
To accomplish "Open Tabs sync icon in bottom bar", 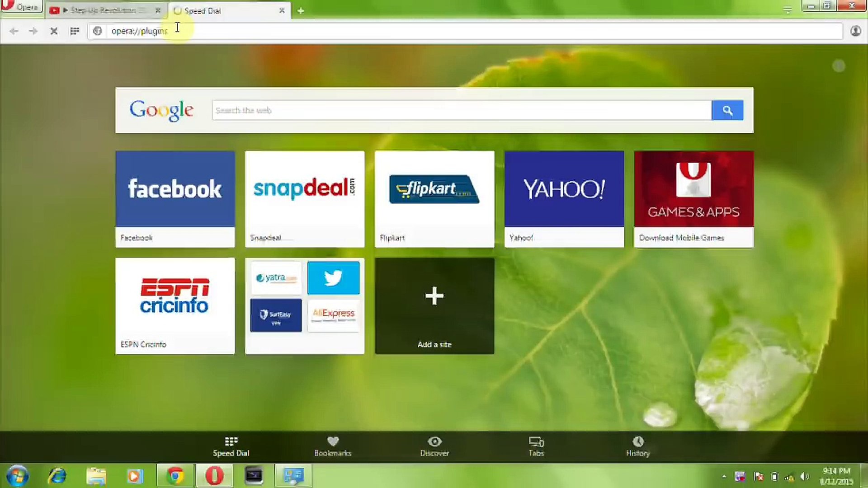I will pyautogui.click(x=536, y=446).
